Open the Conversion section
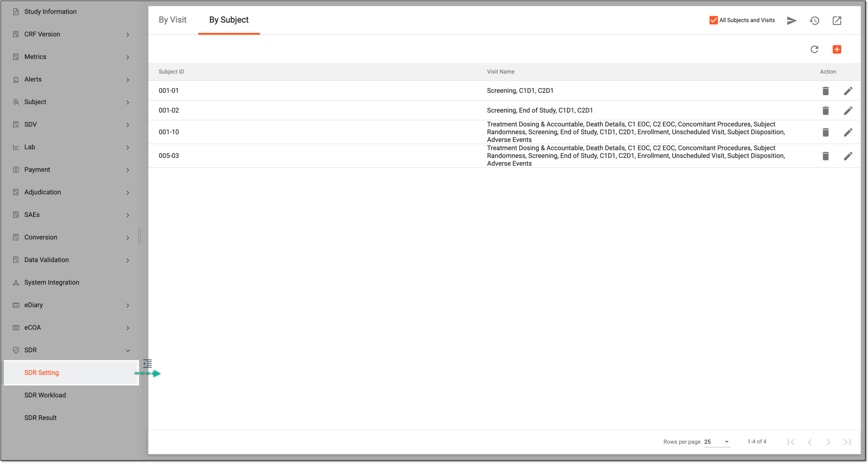This screenshot has width=868, height=463. point(41,237)
